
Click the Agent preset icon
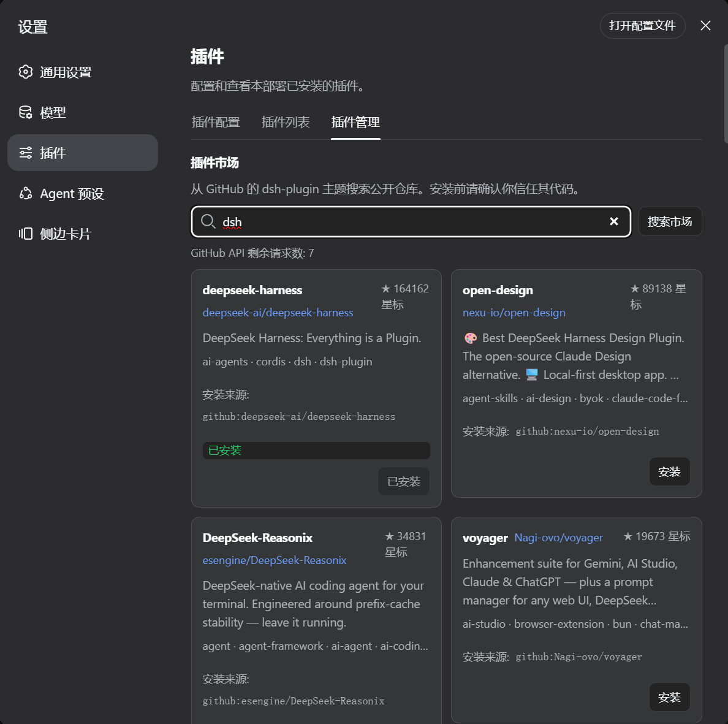[x=26, y=193]
